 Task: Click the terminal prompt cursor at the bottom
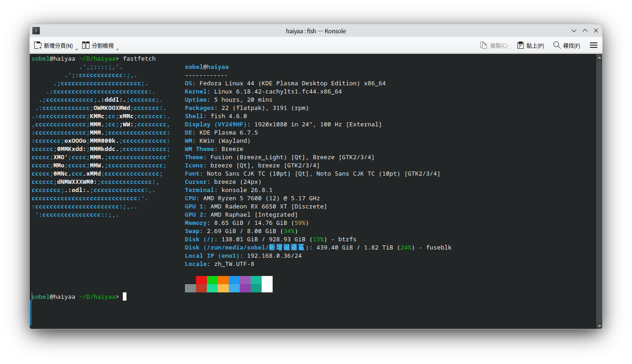click(x=125, y=296)
